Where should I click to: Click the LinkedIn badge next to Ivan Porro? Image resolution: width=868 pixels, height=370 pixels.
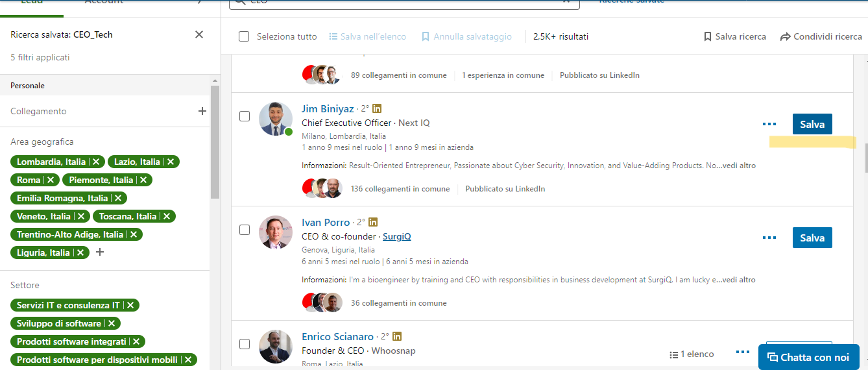tap(373, 222)
